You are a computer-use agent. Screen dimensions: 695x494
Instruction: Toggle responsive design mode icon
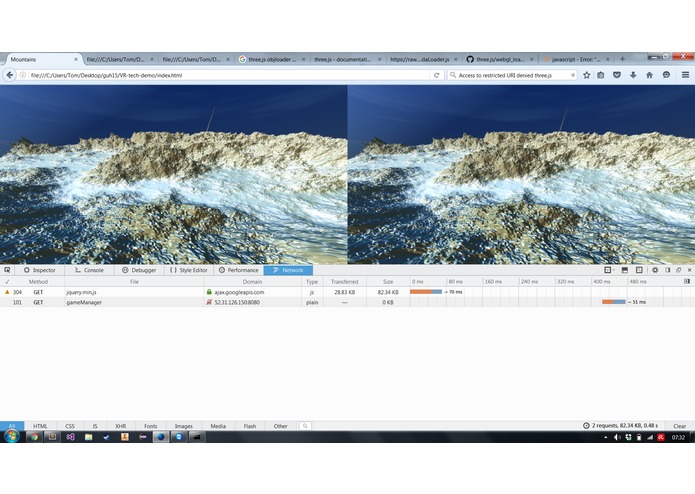(639, 270)
